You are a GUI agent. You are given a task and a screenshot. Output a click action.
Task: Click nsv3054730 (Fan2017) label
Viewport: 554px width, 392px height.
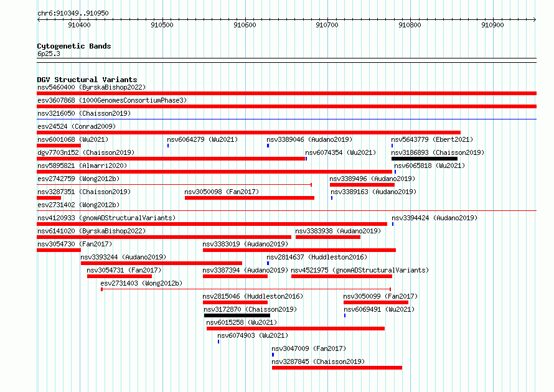pyautogui.click(x=75, y=244)
